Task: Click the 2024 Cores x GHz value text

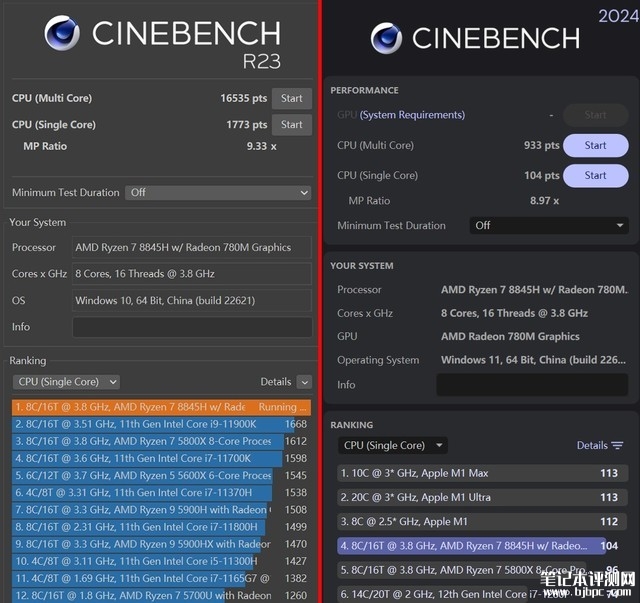Action: tap(514, 313)
